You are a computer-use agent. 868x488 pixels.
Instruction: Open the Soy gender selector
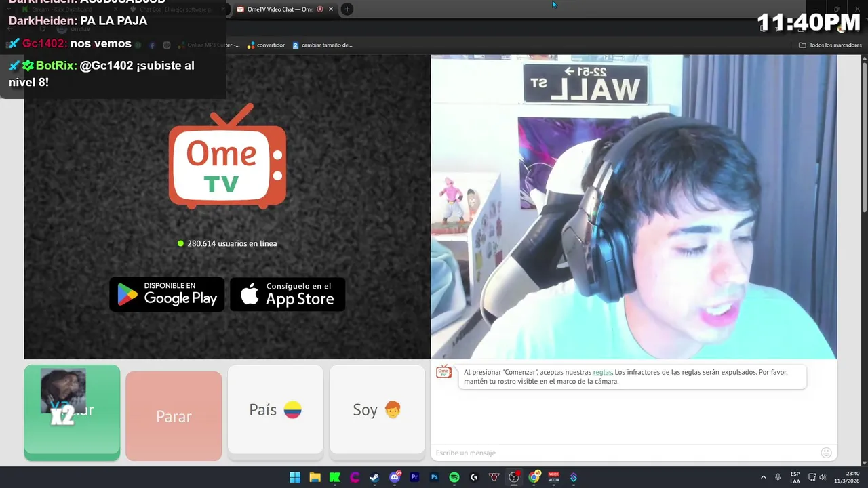click(x=377, y=409)
